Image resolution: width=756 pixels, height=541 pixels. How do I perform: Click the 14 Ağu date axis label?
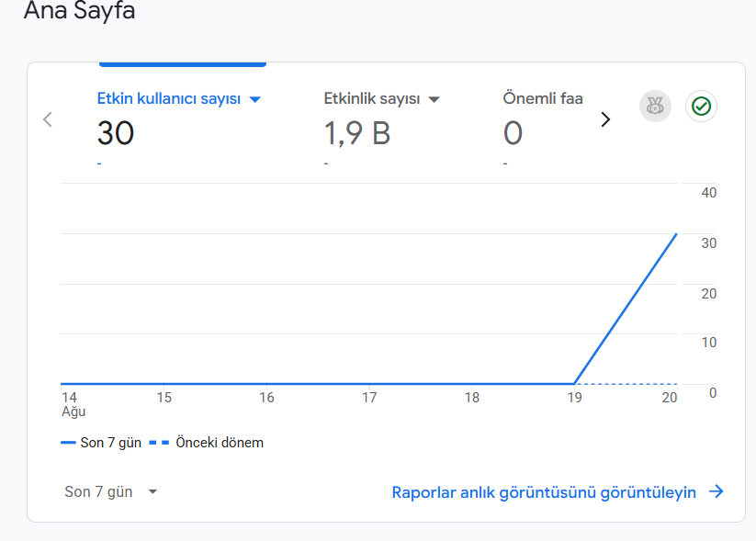point(73,404)
